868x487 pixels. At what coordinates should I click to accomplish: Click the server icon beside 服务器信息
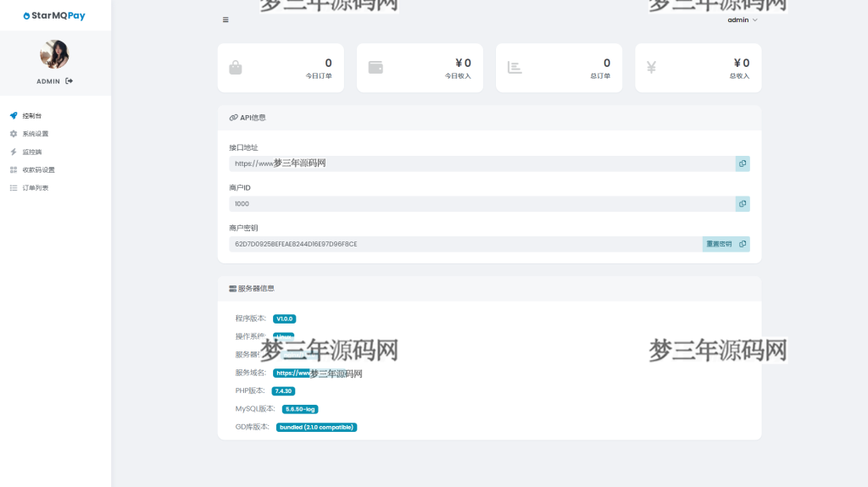pos(232,289)
